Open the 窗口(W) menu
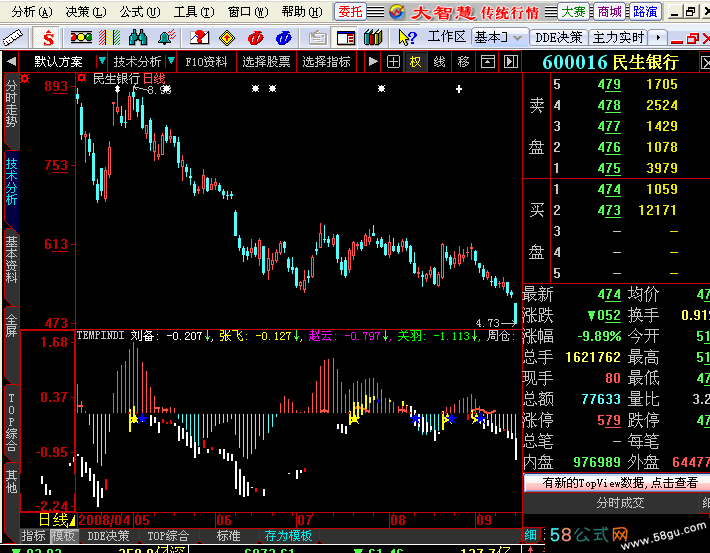710x553 pixels. (x=248, y=12)
